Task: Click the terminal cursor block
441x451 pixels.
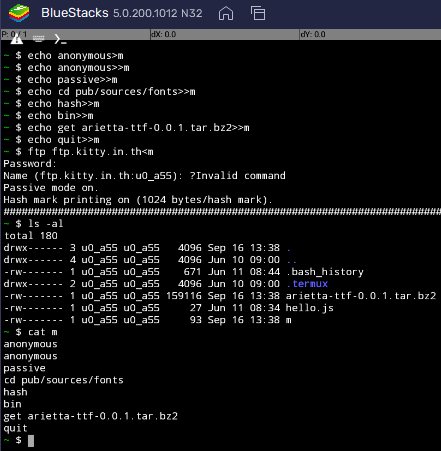Action: [31, 441]
